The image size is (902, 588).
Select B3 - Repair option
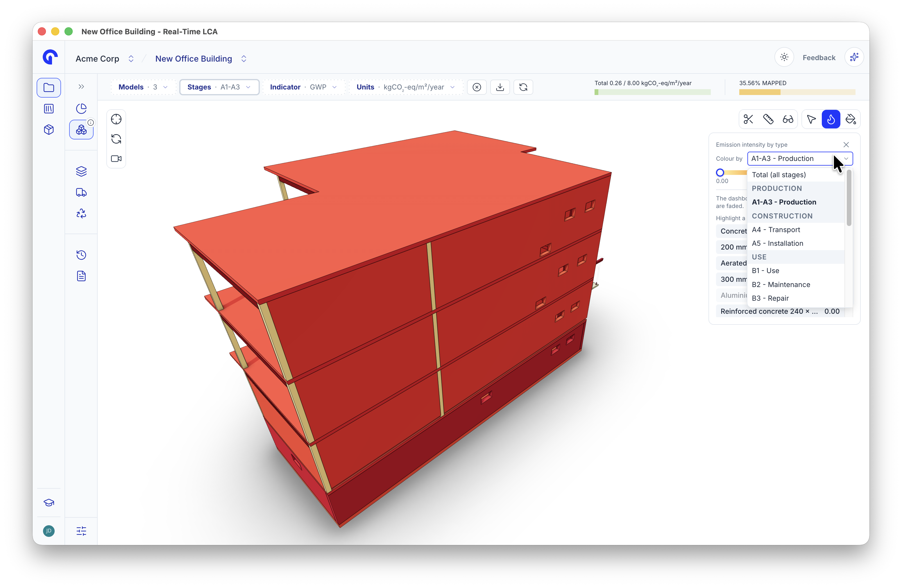(x=796, y=298)
